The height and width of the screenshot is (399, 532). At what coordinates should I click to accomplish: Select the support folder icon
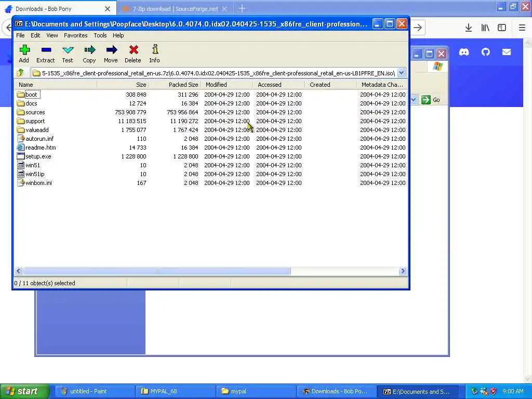[21, 121]
